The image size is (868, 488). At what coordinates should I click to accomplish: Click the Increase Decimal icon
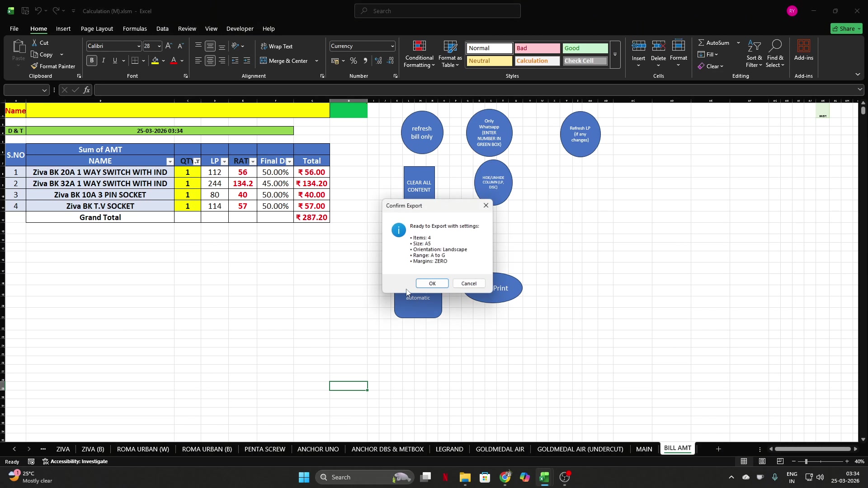[379, 61]
